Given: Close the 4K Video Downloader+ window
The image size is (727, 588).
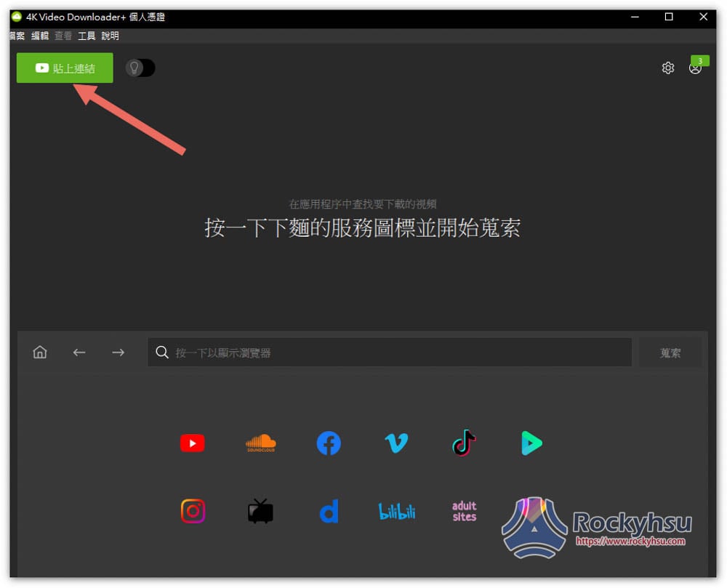Looking at the screenshot, I should [703, 17].
